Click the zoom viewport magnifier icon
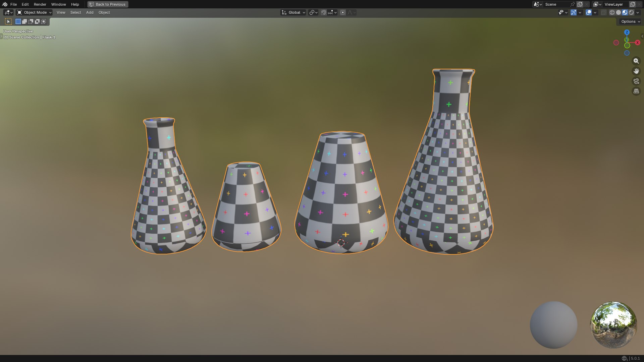The height and width of the screenshot is (362, 644). tap(636, 61)
